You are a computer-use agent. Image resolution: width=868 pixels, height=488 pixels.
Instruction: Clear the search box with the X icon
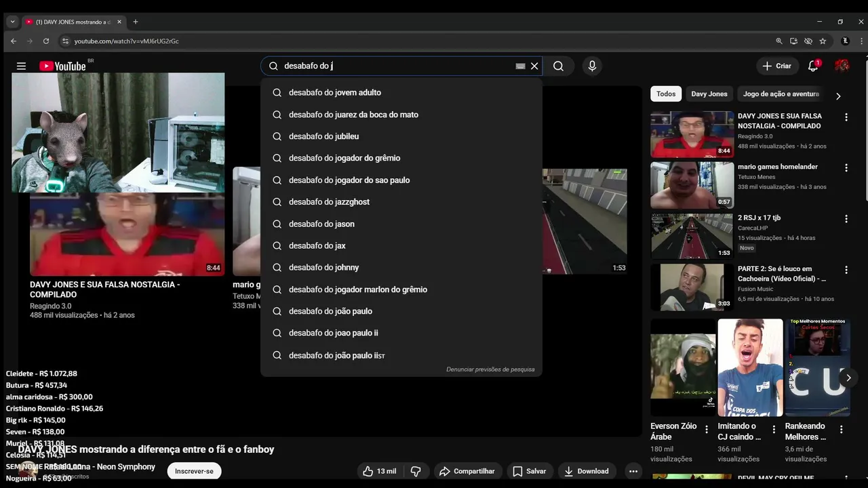(534, 66)
